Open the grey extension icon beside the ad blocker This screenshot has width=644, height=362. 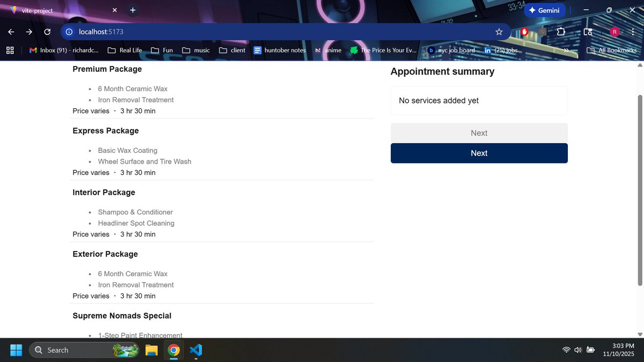[x=543, y=32]
